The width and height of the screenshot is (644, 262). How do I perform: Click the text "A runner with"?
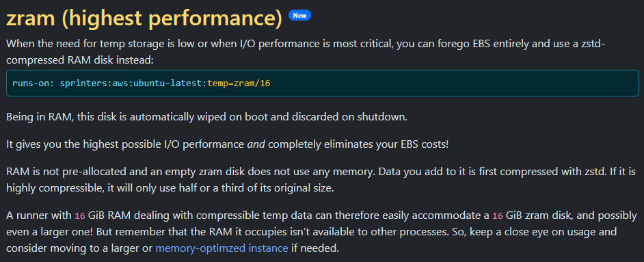pyautogui.click(x=39, y=215)
